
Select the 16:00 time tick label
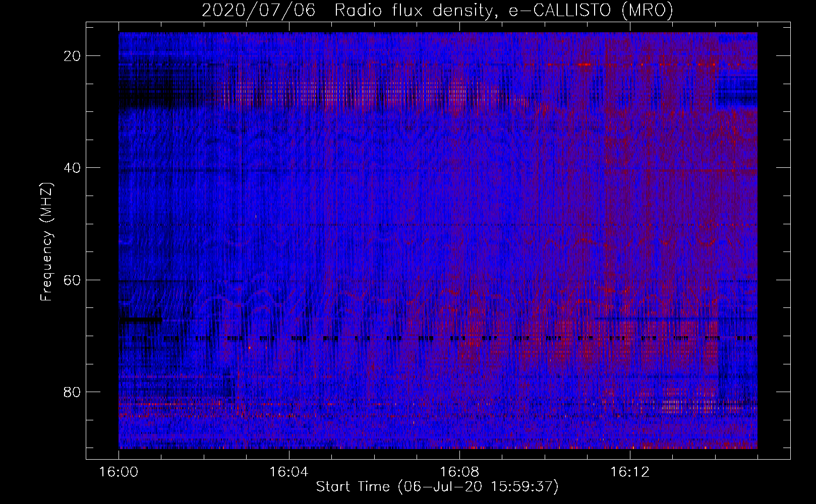click(119, 472)
